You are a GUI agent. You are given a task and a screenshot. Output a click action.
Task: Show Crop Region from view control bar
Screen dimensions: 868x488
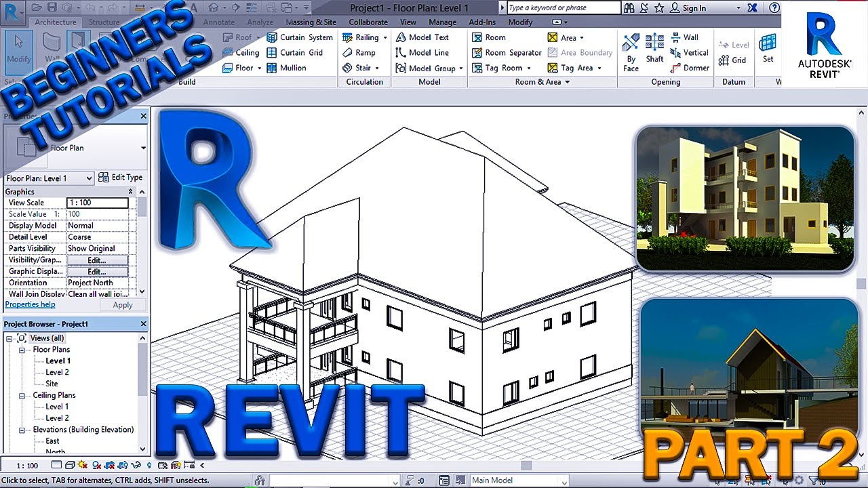click(x=123, y=466)
